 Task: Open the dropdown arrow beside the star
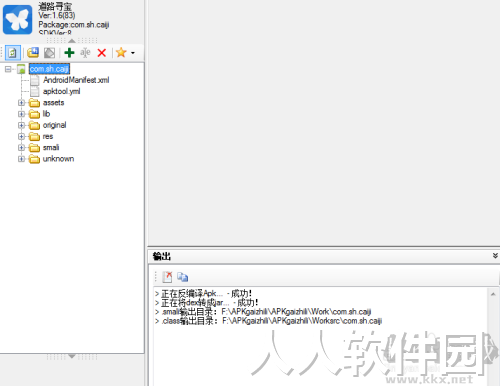click(x=133, y=53)
